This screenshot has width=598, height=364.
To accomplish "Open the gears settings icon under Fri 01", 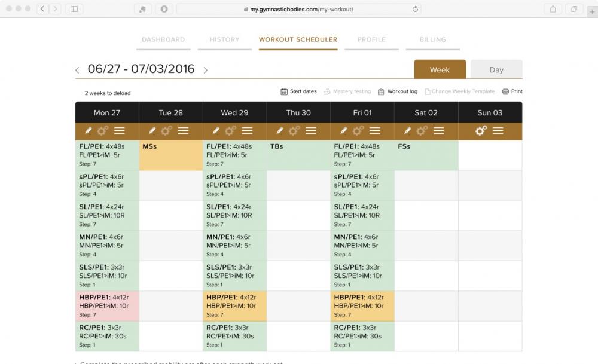I will 358,131.
